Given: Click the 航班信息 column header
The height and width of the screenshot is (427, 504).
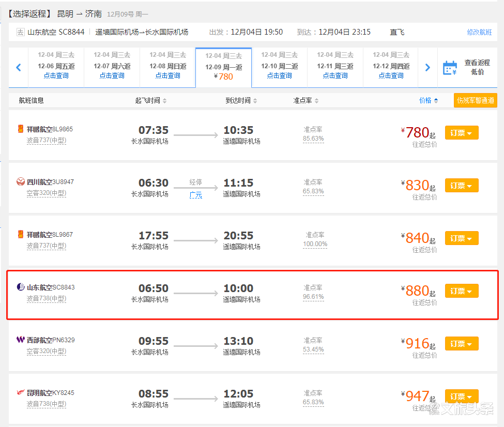Looking at the screenshot, I should (x=31, y=101).
